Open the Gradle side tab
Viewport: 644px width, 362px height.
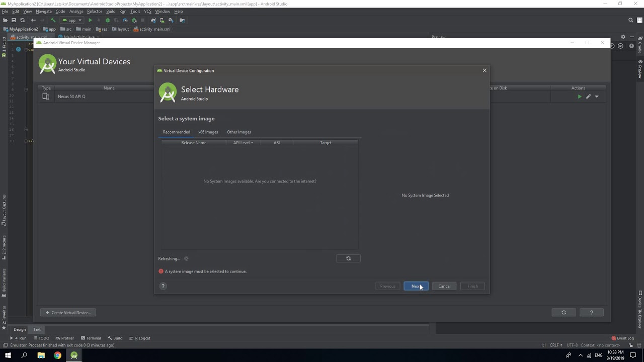[640, 46]
